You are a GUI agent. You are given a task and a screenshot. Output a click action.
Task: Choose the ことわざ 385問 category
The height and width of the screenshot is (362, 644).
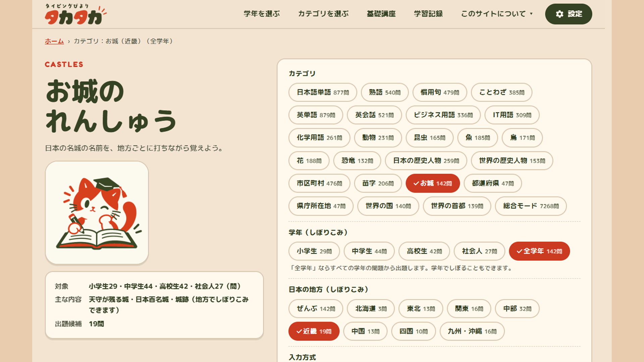point(501,92)
